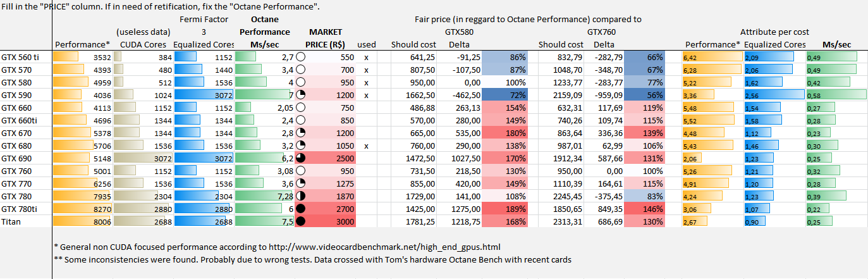Viewport: 868px width, 279px height.
Task: Select the MARKET PRICE (R$) column header
Action: [x=326, y=38]
